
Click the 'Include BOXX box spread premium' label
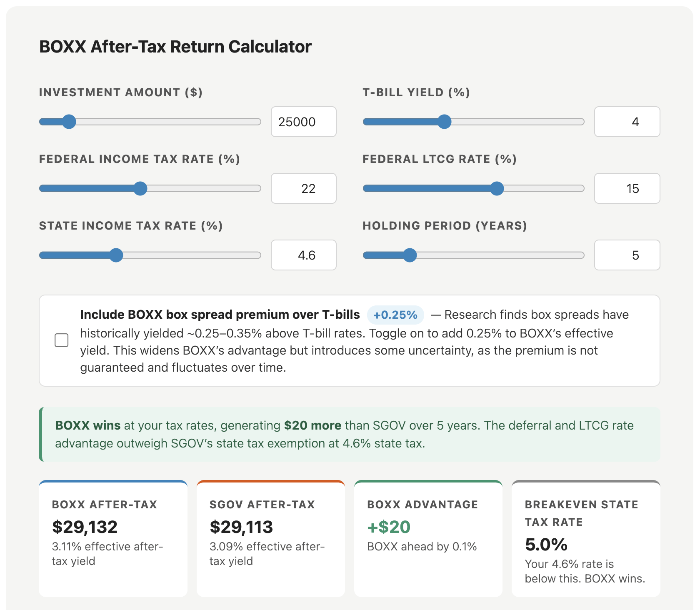tap(220, 315)
